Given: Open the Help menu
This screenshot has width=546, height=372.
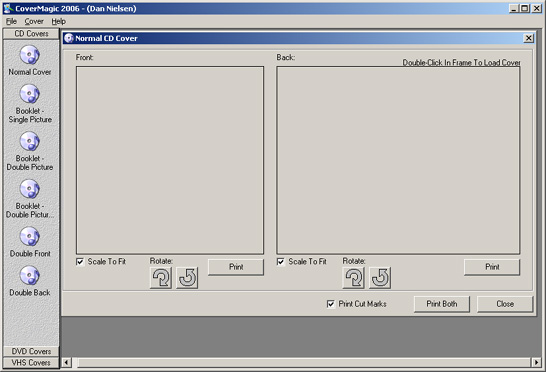Looking at the screenshot, I should pos(58,22).
